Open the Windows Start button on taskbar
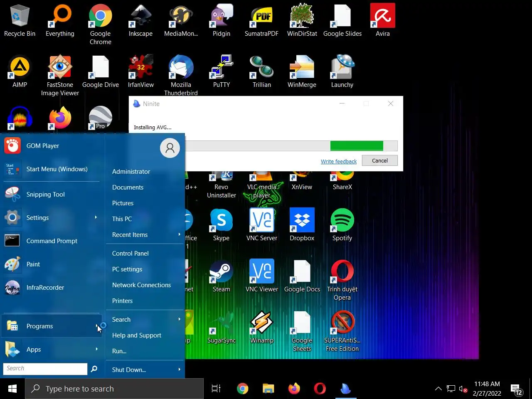532x399 pixels. pyautogui.click(x=12, y=389)
